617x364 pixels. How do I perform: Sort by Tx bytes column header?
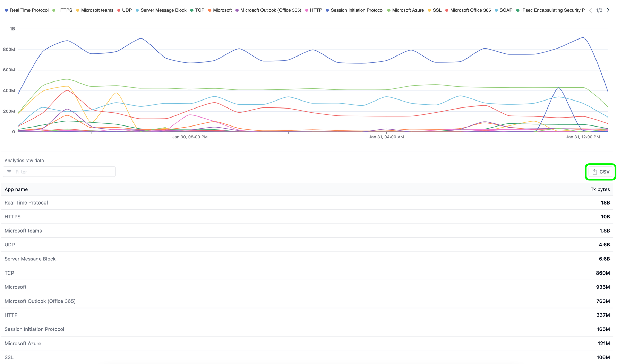(x=600, y=190)
